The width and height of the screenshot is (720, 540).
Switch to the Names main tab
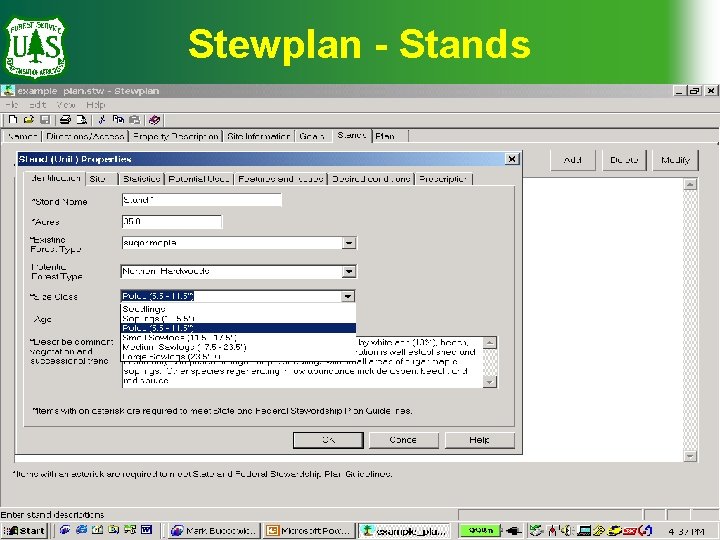click(22, 136)
